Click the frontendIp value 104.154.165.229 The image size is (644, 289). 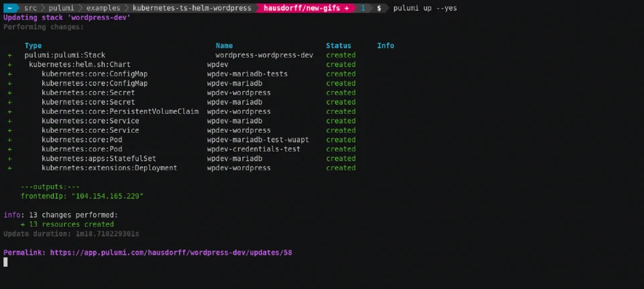coord(107,196)
